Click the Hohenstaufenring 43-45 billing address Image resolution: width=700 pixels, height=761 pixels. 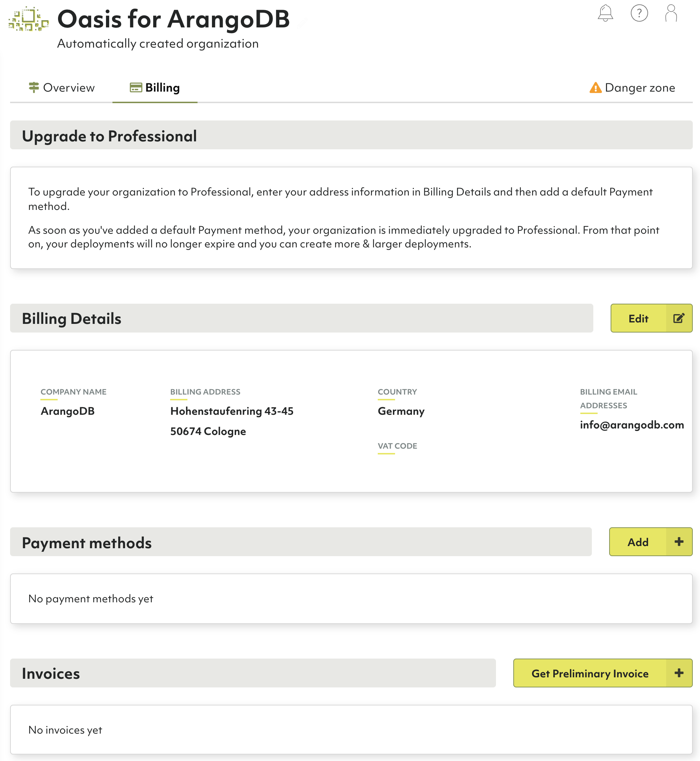232,411
